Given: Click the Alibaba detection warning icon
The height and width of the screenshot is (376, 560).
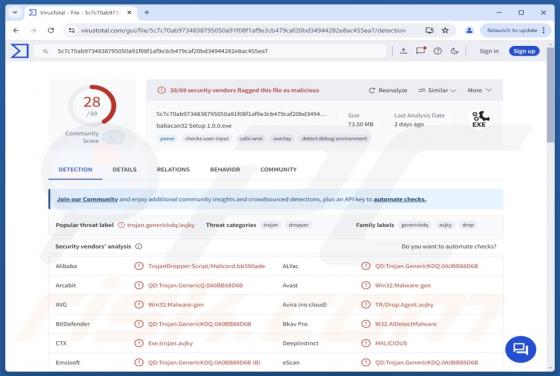Looking at the screenshot, I should [x=139, y=266].
